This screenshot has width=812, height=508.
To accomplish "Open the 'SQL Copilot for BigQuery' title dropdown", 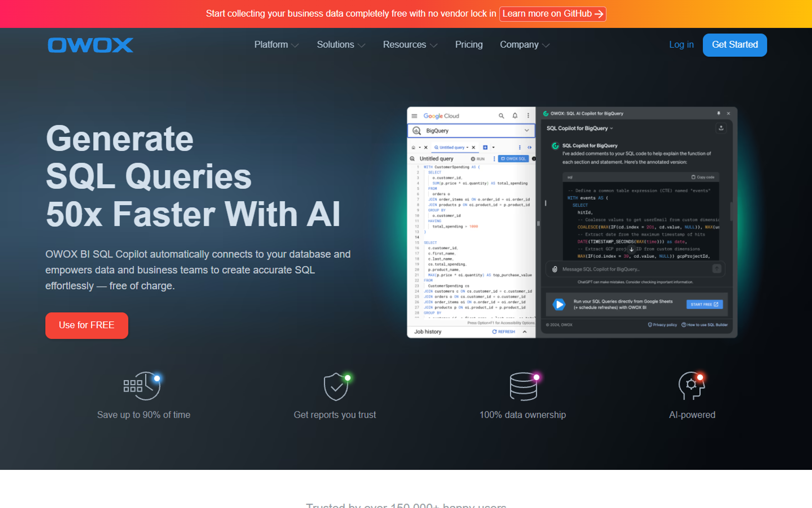I will point(580,129).
